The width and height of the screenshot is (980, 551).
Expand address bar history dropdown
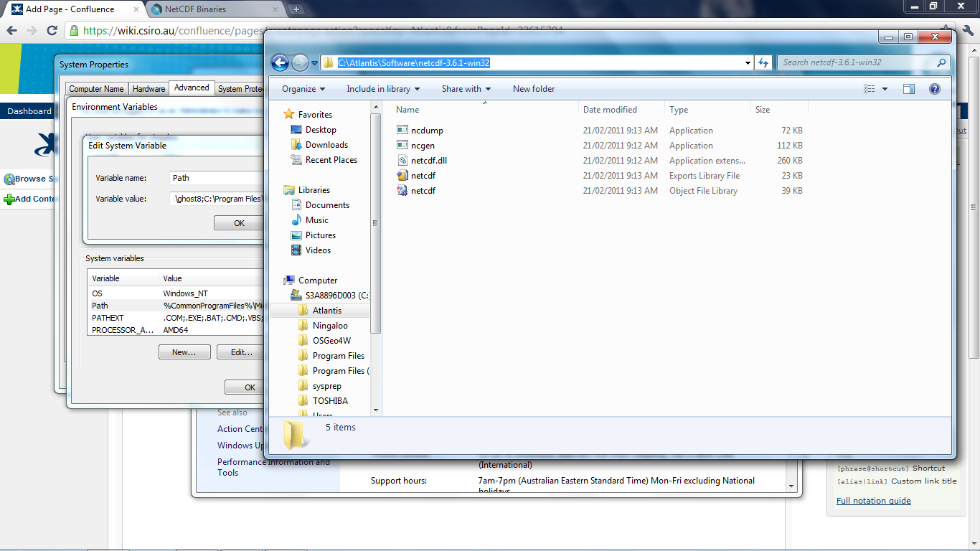748,62
